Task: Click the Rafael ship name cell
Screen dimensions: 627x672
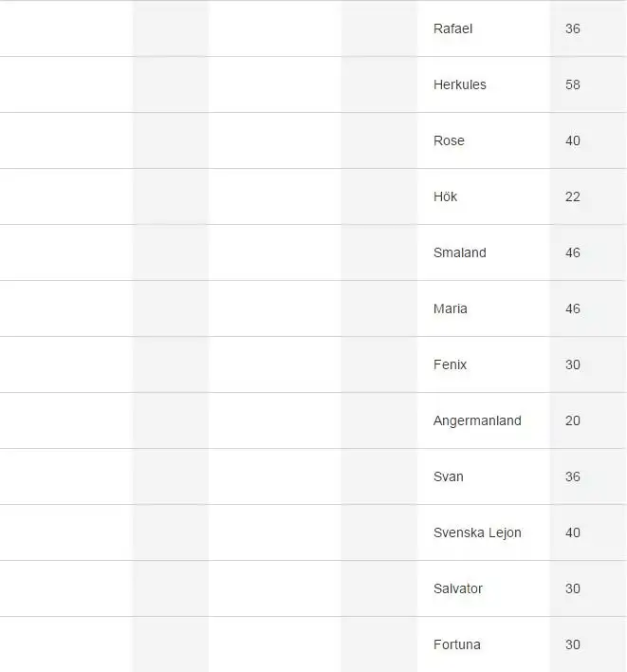Action: [452, 28]
